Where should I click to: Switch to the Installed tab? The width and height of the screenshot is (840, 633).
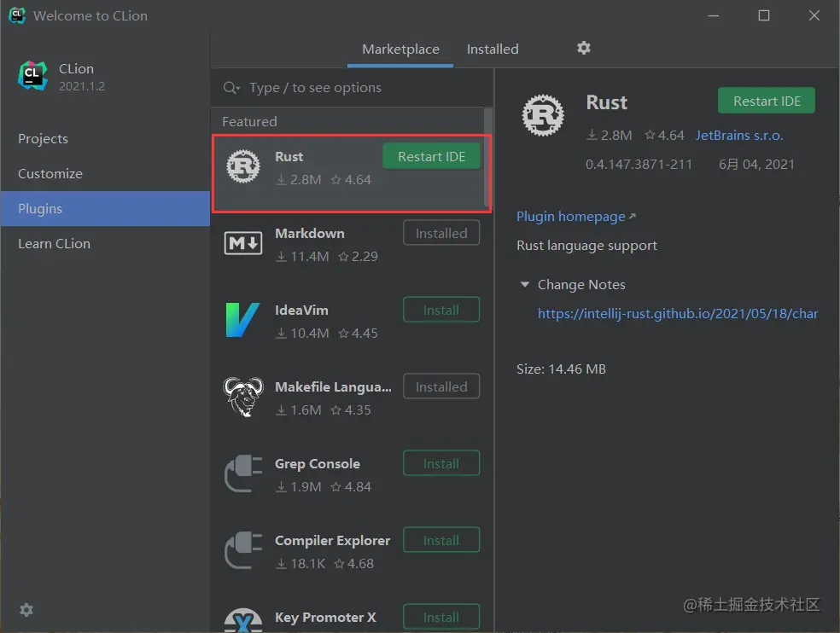click(x=493, y=49)
